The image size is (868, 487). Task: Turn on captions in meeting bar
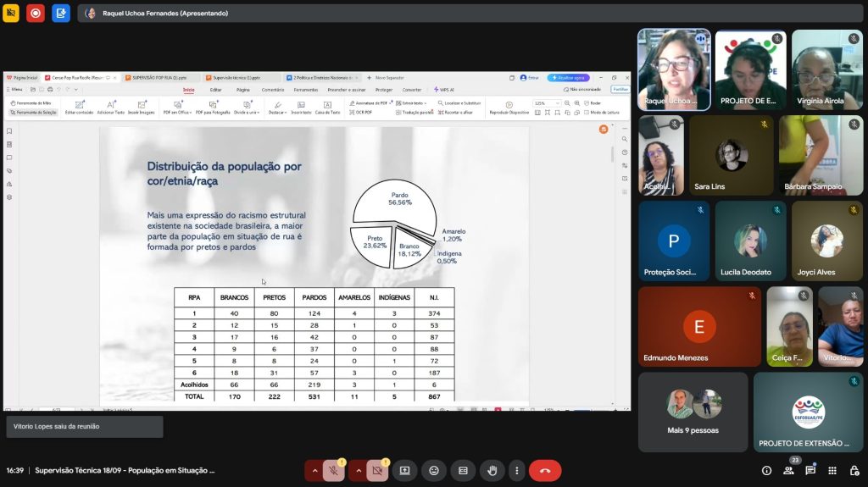tap(463, 470)
